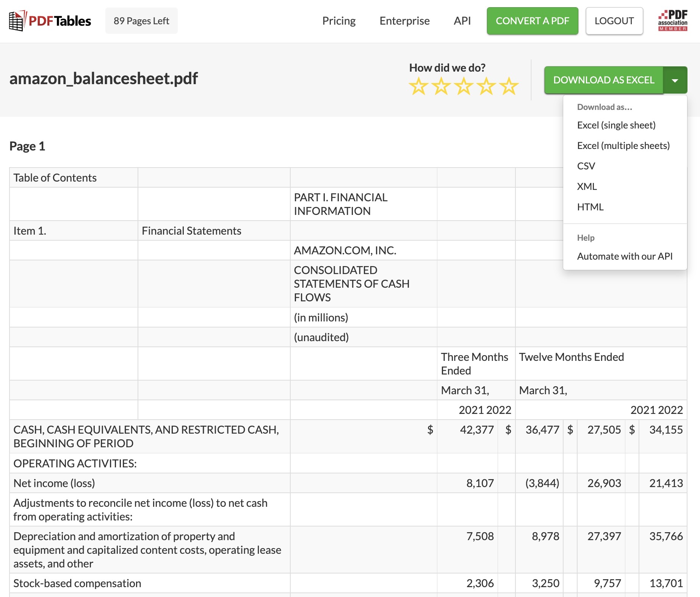Select Excel (multiple sheets) from the dropdown
Viewport: 700px width, 597px height.
tap(623, 146)
